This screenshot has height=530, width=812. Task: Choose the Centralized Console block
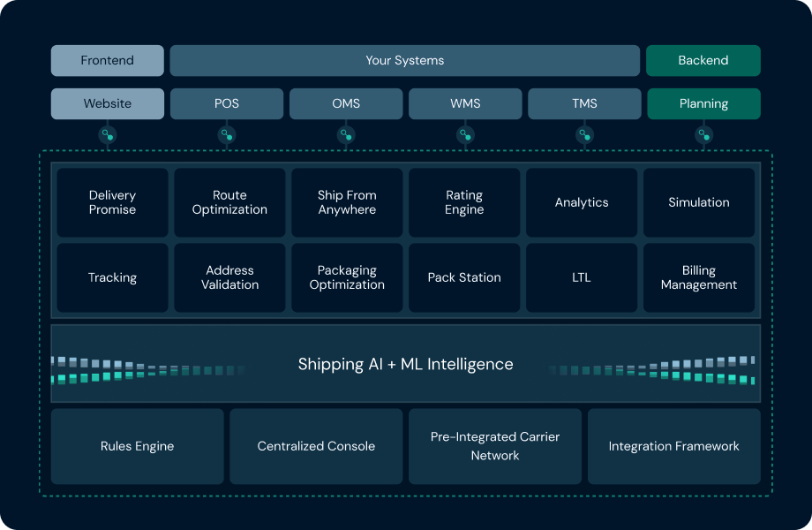tap(316, 447)
